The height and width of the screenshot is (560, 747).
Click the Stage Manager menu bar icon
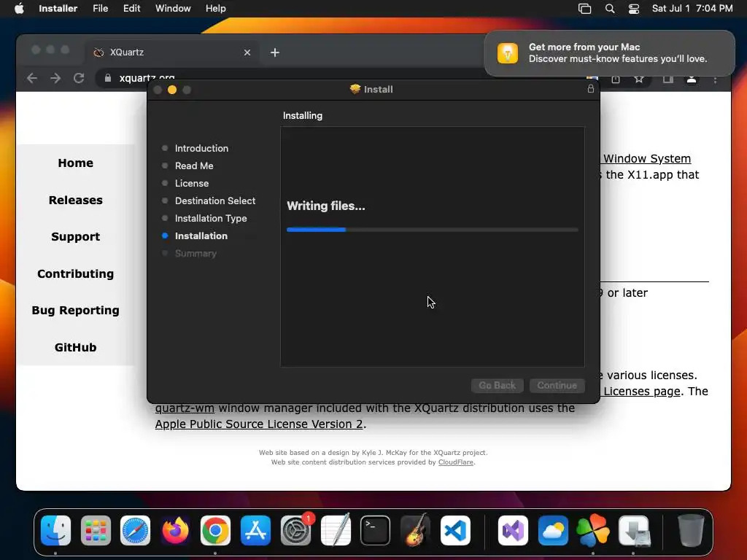coord(584,9)
